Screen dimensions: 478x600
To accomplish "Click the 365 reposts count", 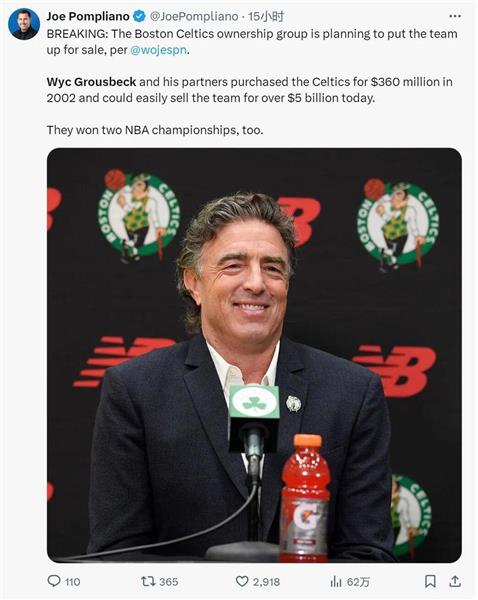I will click(x=168, y=582).
